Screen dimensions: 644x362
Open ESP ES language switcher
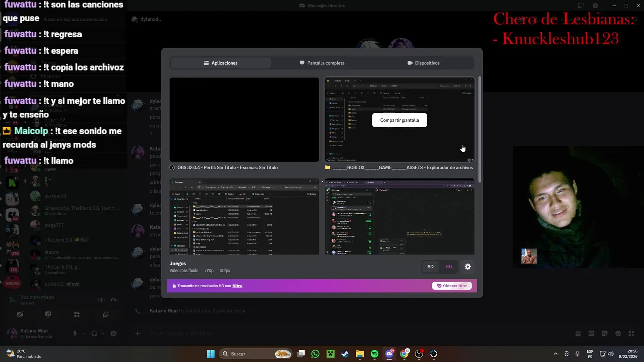(590, 354)
